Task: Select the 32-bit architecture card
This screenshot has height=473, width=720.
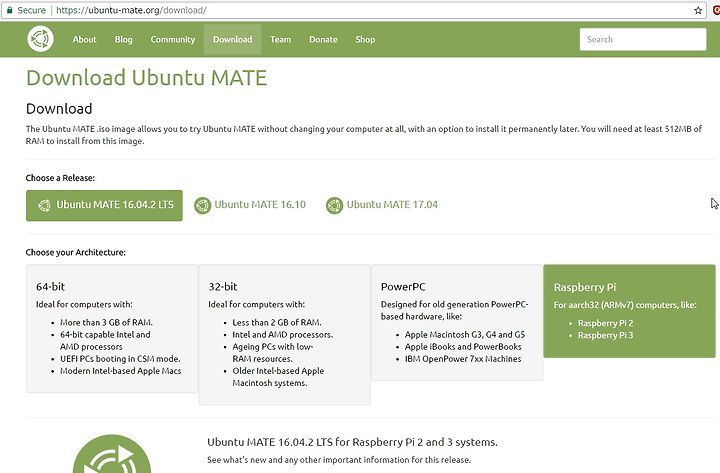Action: (284, 335)
